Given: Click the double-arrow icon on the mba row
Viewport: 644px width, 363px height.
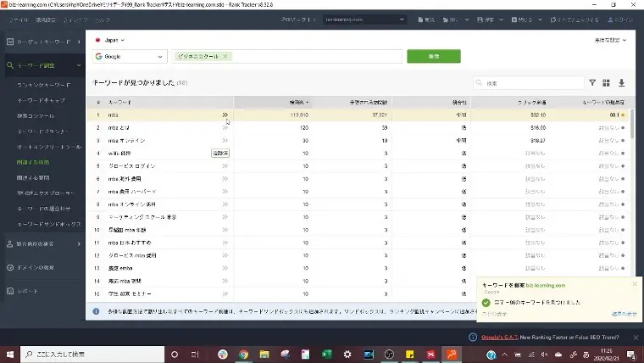Looking at the screenshot, I should 225,114.
